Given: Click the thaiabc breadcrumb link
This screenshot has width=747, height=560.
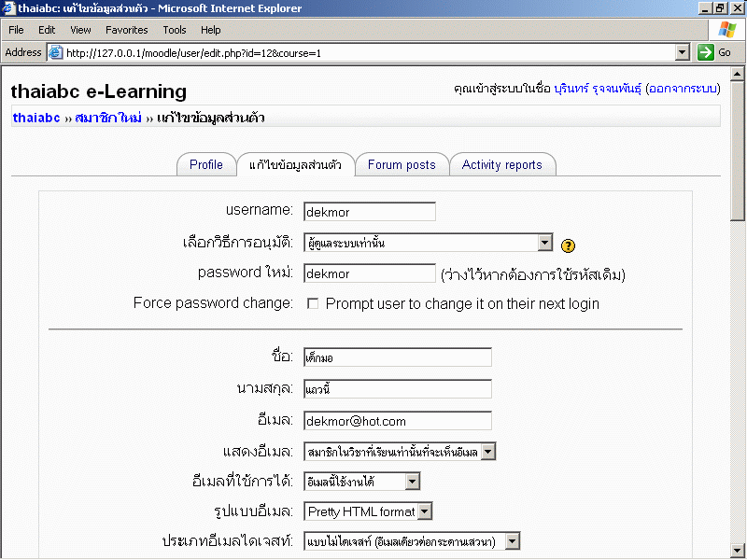Looking at the screenshot, I should (x=36, y=119).
